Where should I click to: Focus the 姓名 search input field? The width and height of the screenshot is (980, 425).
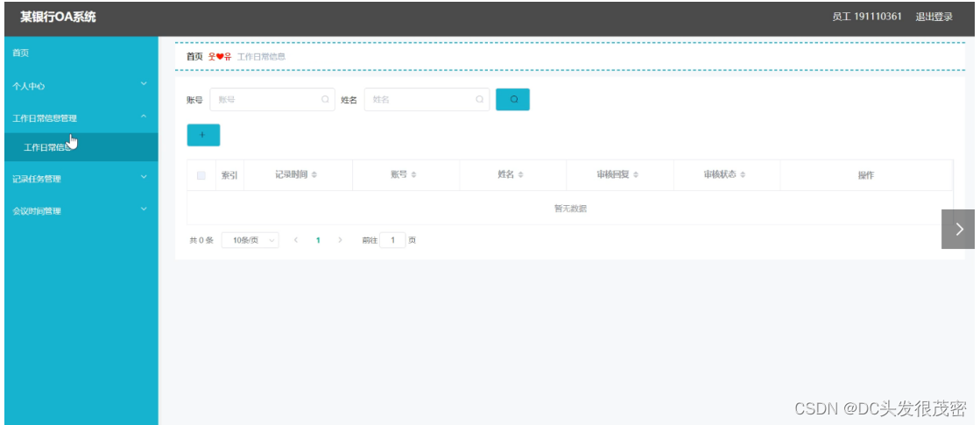[427, 99]
